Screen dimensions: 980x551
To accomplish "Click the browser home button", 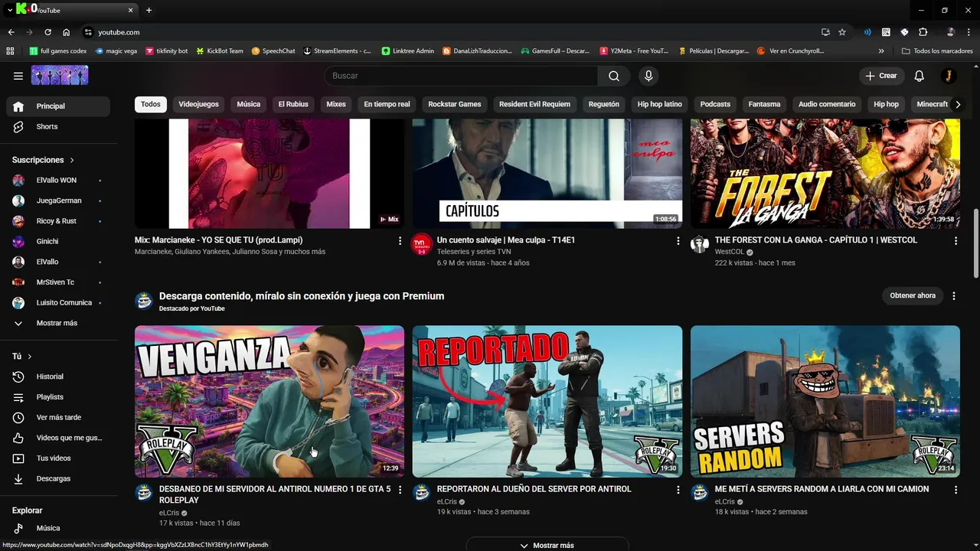I will 67,32.
